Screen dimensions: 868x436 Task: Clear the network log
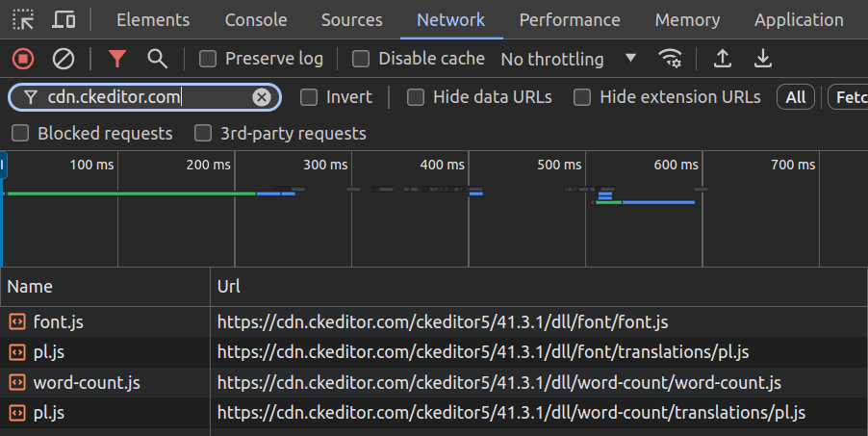(x=64, y=59)
